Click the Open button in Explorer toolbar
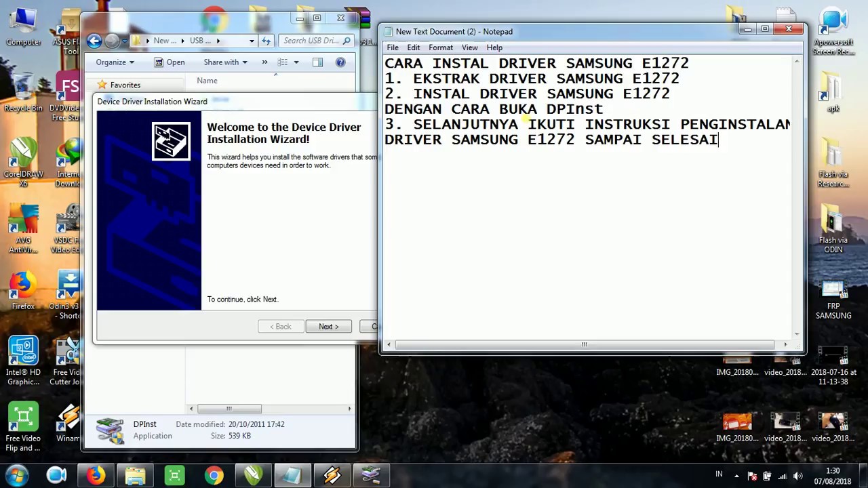Viewport: 868px width, 488px height. pyautogui.click(x=170, y=62)
